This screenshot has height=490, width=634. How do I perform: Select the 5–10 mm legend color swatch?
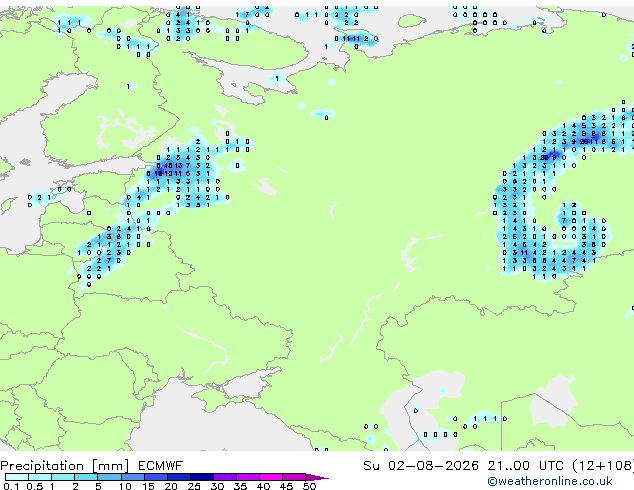coord(110,477)
